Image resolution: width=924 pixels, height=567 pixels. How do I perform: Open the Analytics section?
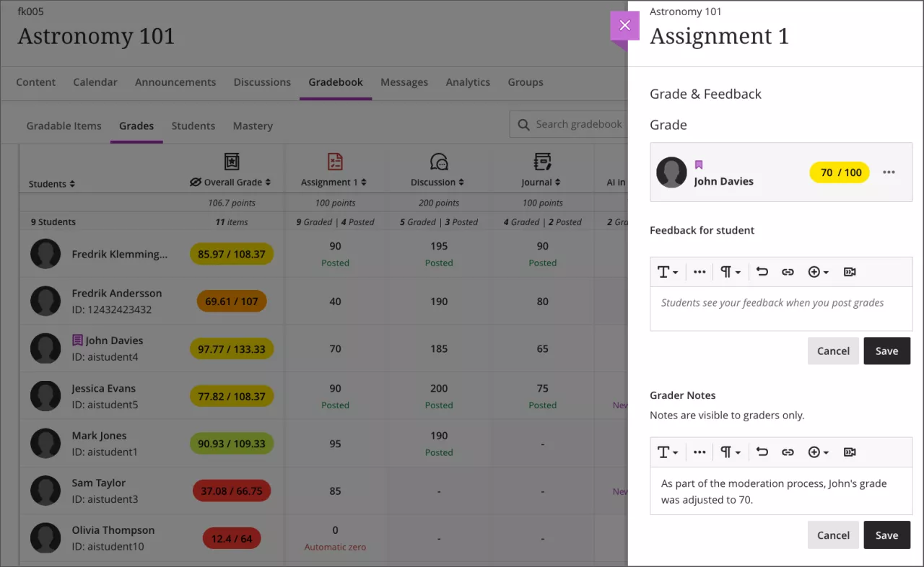tap(468, 82)
